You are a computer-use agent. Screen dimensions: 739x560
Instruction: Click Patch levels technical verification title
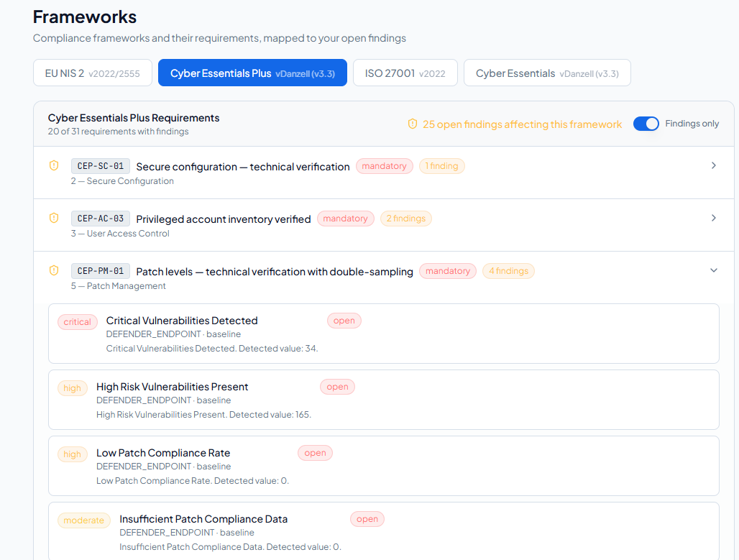click(275, 272)
